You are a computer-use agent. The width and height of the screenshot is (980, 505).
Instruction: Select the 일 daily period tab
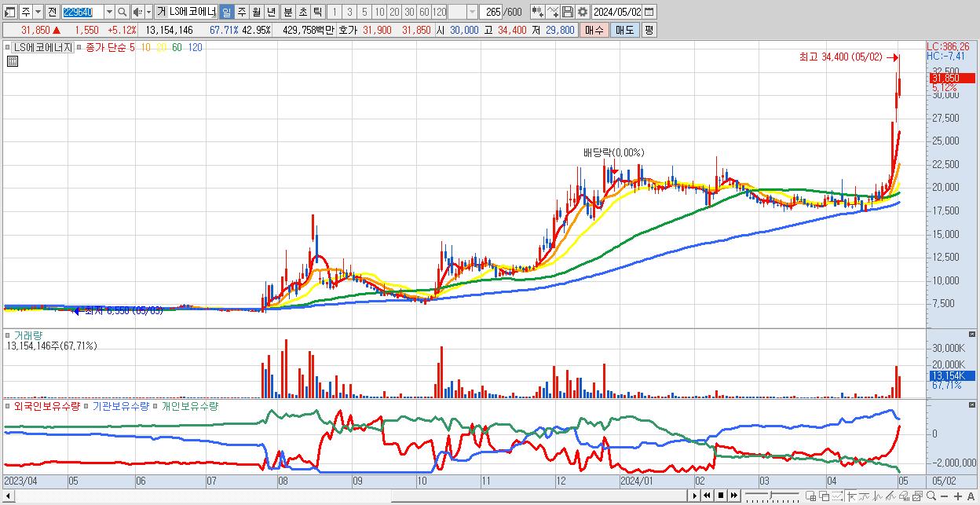226,12
